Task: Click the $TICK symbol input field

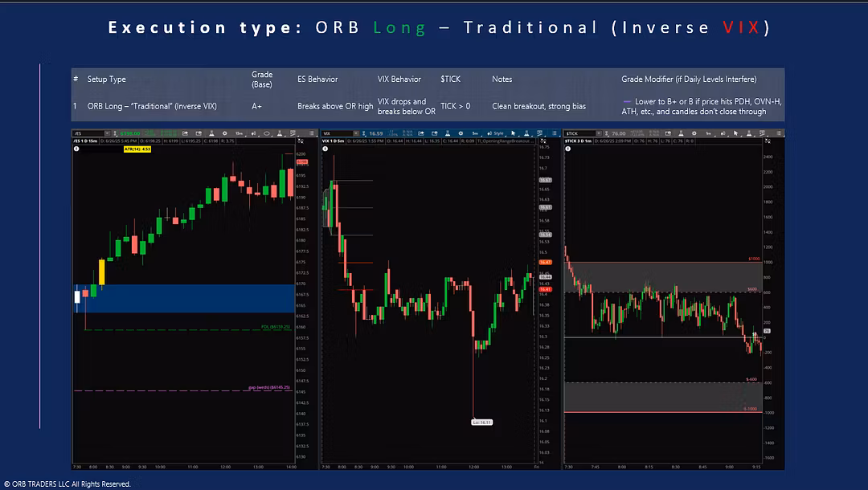Action: (x=581, y=133)
